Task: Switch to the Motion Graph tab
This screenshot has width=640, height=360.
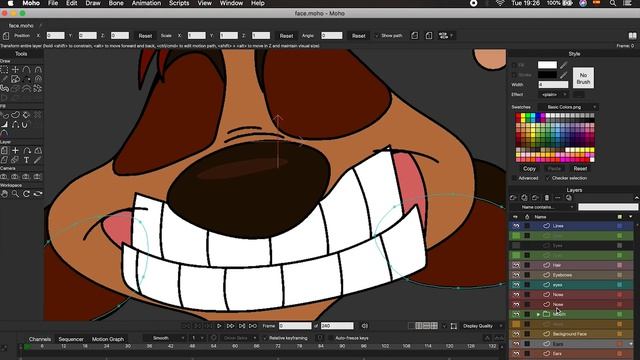Action: (x=108, y=339)
